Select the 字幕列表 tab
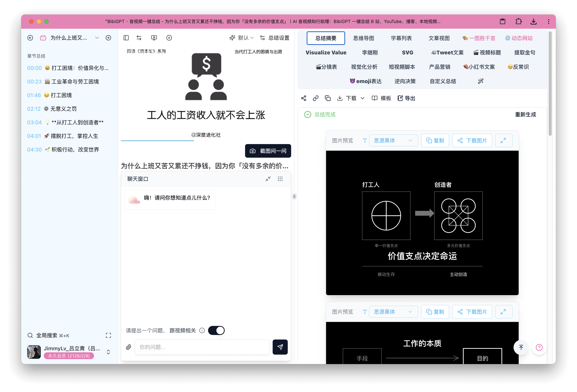Image resolution: width=577 pixels, height=392 pixels. click(x=401, y=38)
